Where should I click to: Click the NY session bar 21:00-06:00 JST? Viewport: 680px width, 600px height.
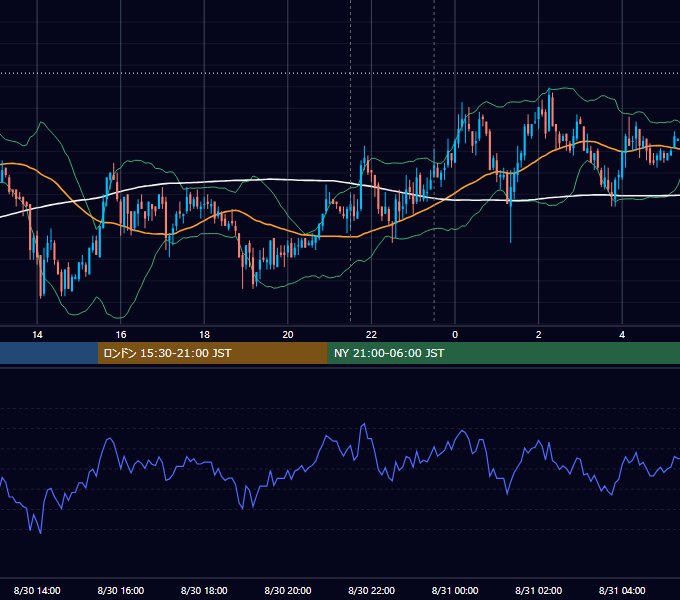(x=503, y=353)
